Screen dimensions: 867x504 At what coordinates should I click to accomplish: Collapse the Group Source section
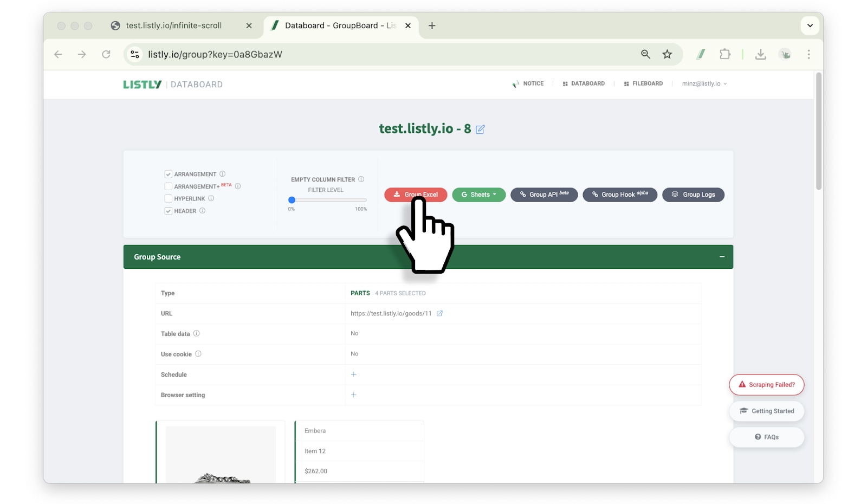tap(722, 257)
